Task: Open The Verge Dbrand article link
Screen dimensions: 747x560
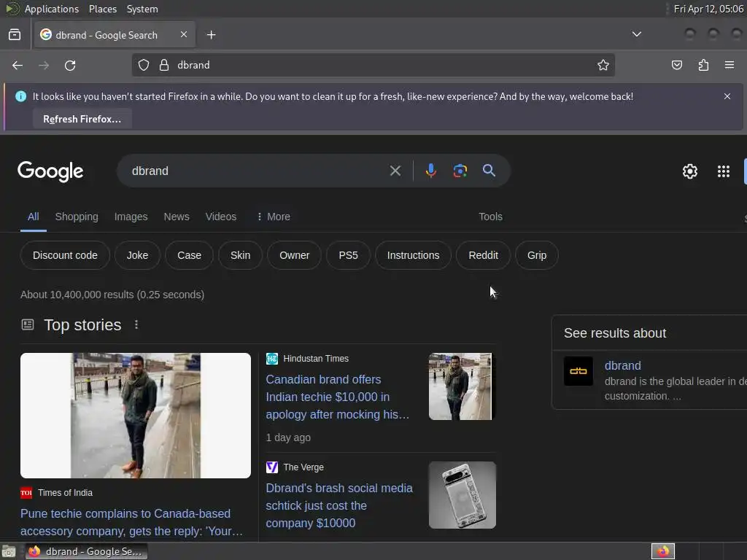Action: click(x=339, y=505)
